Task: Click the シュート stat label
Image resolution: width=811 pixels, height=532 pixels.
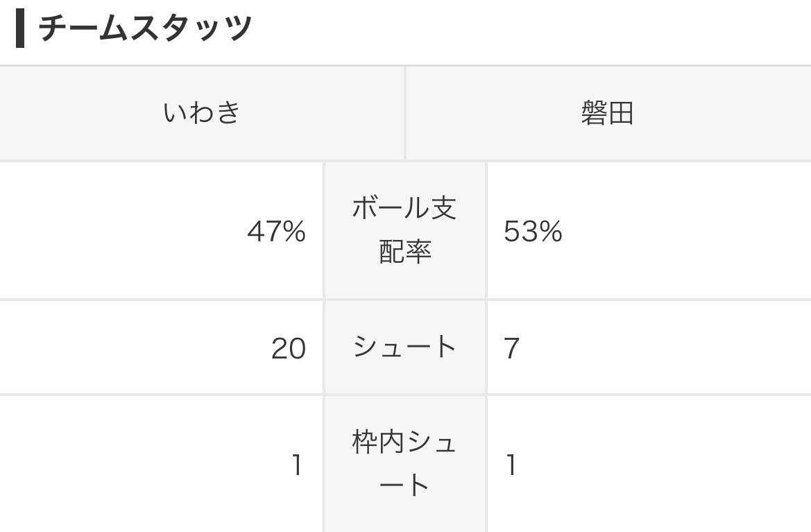Action: (x=405, y=347)
